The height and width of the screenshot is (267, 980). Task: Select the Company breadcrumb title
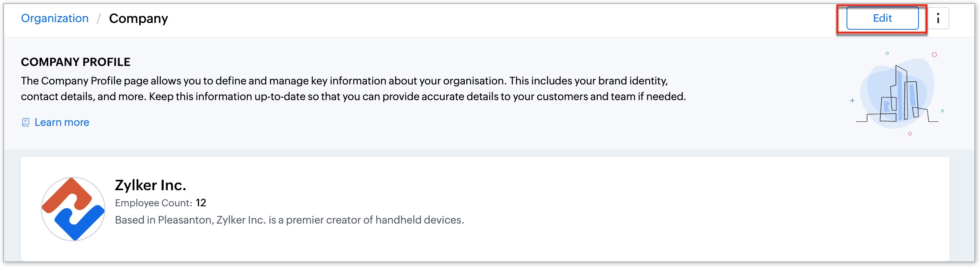(x=138, y=18)
